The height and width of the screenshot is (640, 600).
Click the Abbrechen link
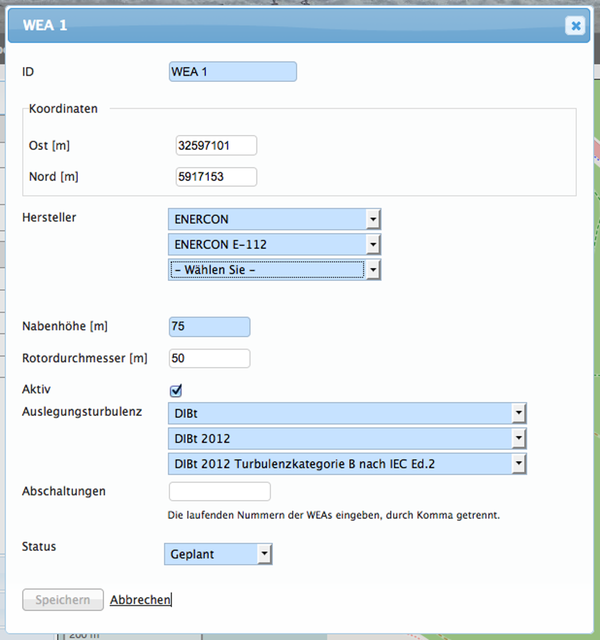coord(140,600)
